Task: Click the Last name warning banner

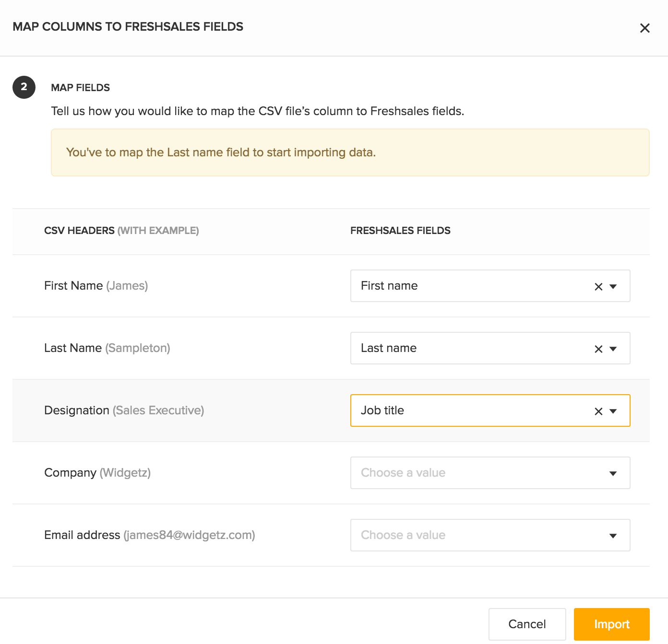Action: pos(350,152)
